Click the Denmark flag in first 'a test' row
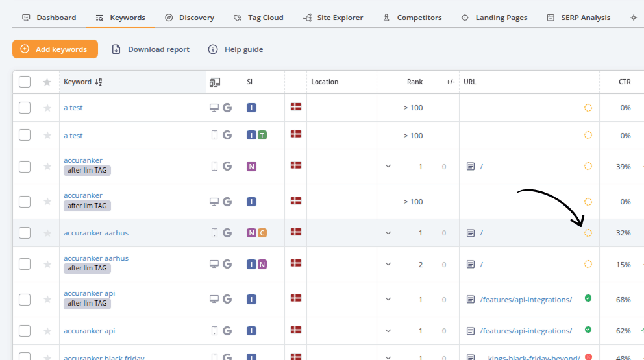This screenshot has height=360, width=644. (x=296, y=107)
